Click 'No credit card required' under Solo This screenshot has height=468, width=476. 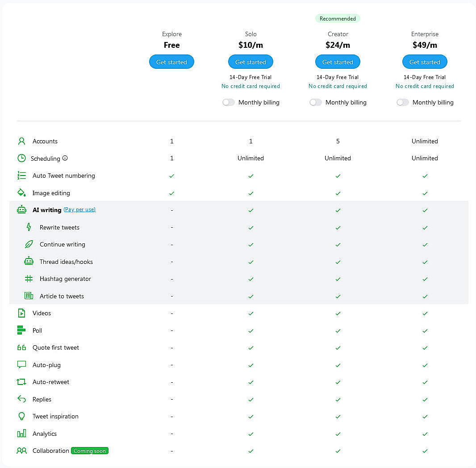click(x=251, y=86)
